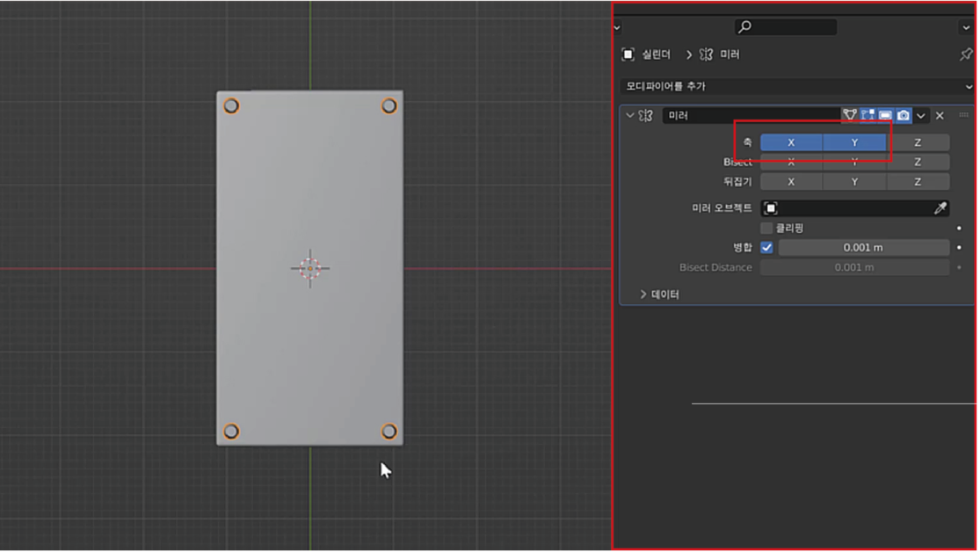Toggle modifier viewport display icon

pos(886,115)
